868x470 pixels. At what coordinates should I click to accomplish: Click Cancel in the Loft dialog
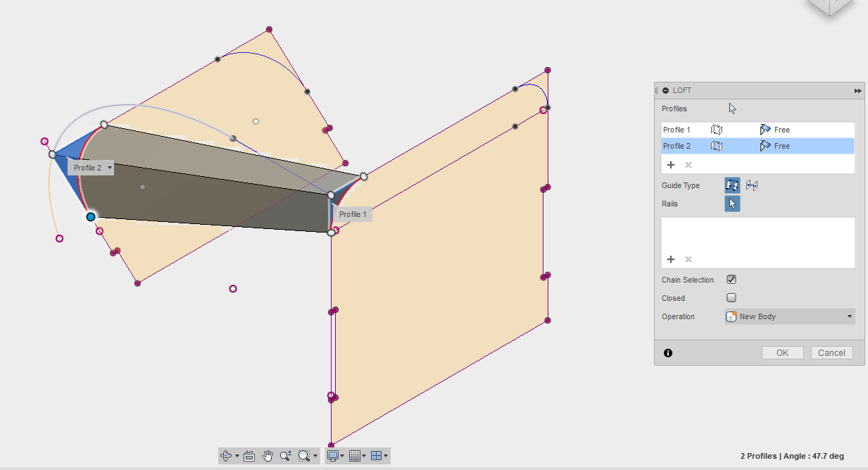click(x=831, y=353)
